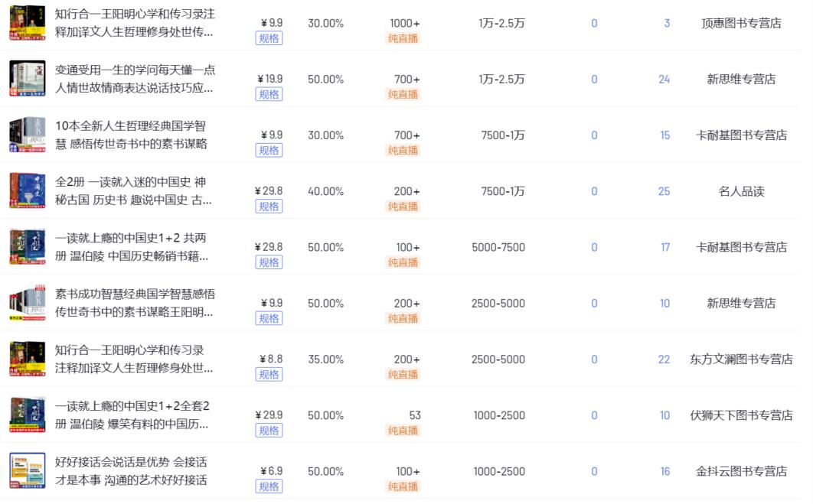
Task: Go to the 名人品读 store
Action: click(x=741, y=191)
